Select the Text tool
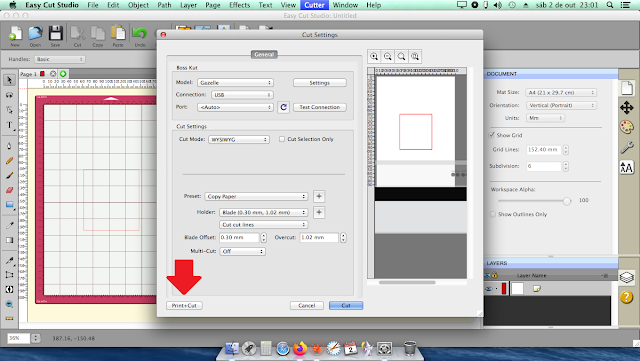The height and width of the screenshot is (361, 640). [x=9, y=125]
